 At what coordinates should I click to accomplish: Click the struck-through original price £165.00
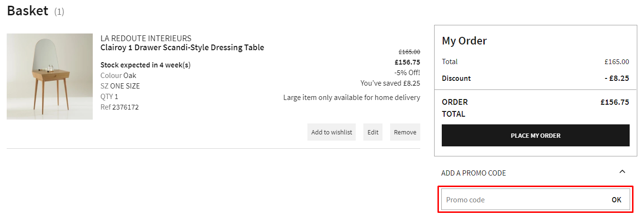(409, 52)
